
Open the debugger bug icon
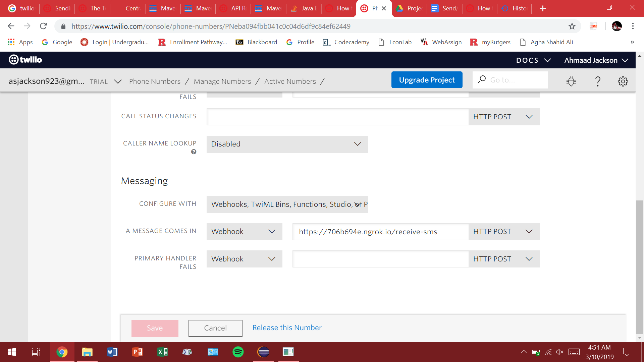[571, 81]
